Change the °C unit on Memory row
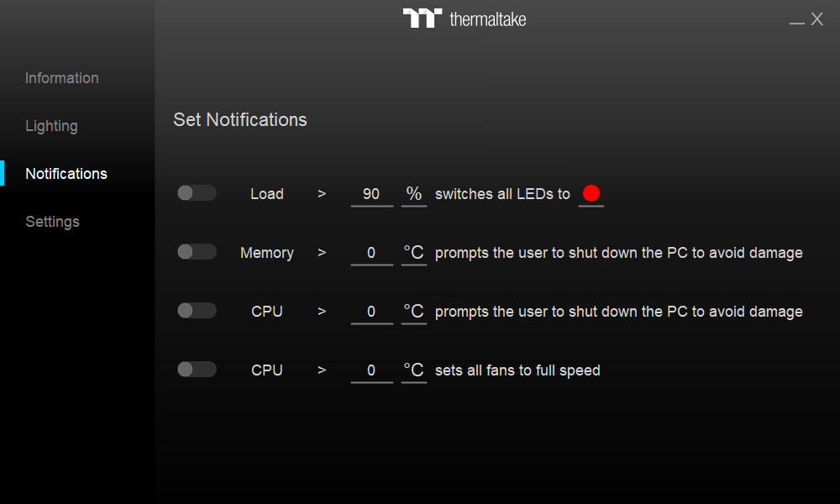Screen dimensions: 840x504 coord(414,254)
